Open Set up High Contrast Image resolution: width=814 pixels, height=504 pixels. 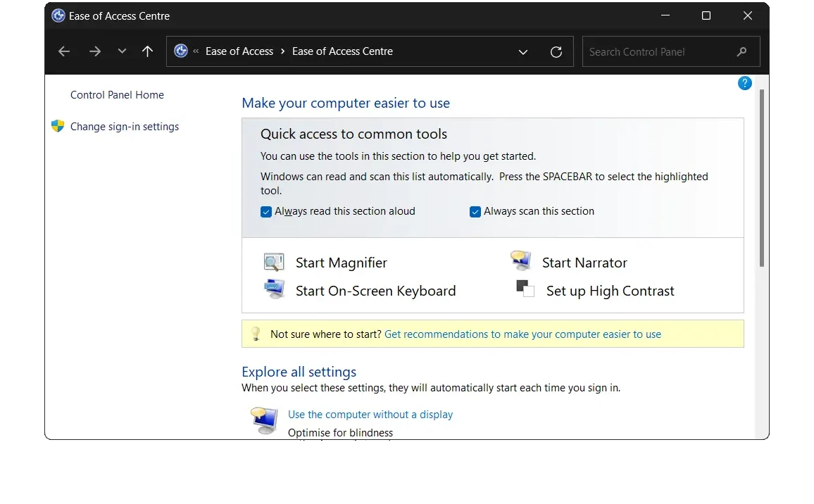(x=610, y=291)
